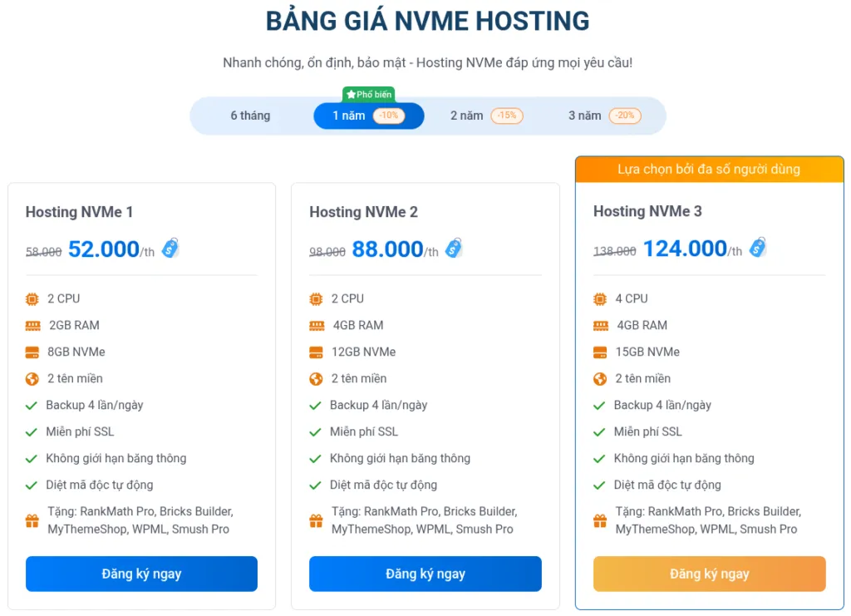The image size is (851, 616).
Task: Enable the 3 năm pricing plan
Action: point(584,116)
